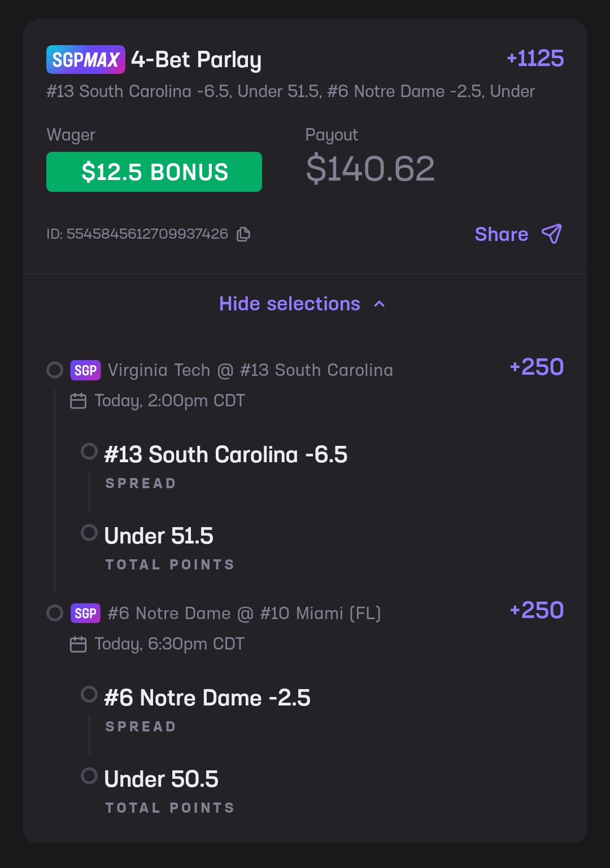
Task: Click chevron arrow beside Hide selections
Action: point(380,304)
